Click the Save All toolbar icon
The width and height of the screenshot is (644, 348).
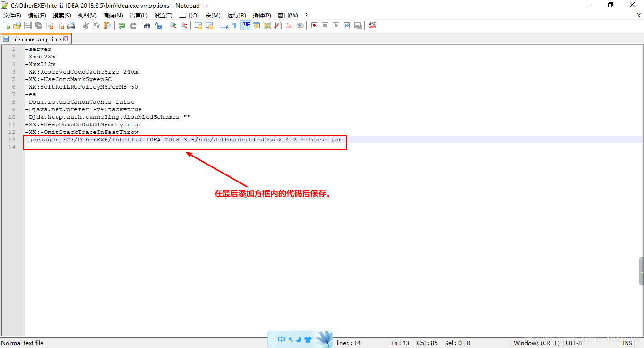coord(39,25)
